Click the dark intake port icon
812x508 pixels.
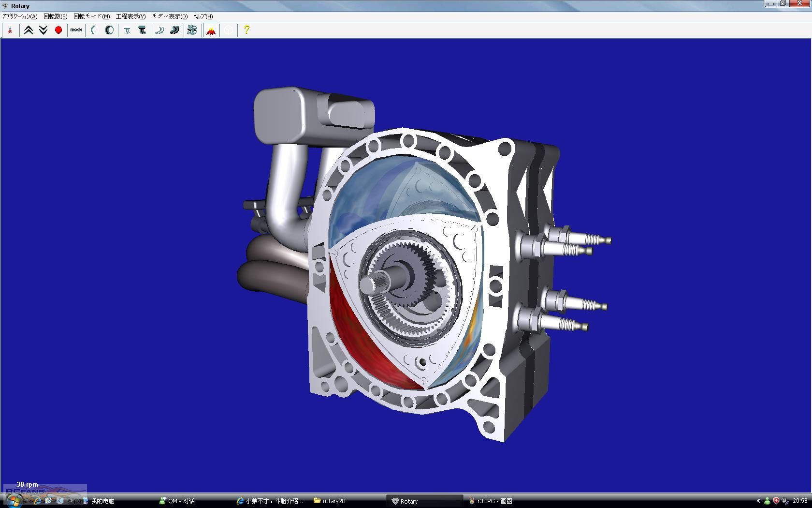tap(142, 30)
